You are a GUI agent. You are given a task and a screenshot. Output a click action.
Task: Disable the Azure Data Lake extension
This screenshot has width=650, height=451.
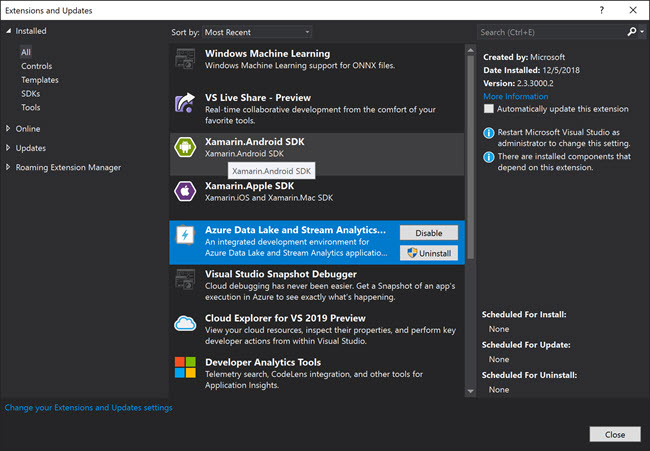(x=429, y=233)
